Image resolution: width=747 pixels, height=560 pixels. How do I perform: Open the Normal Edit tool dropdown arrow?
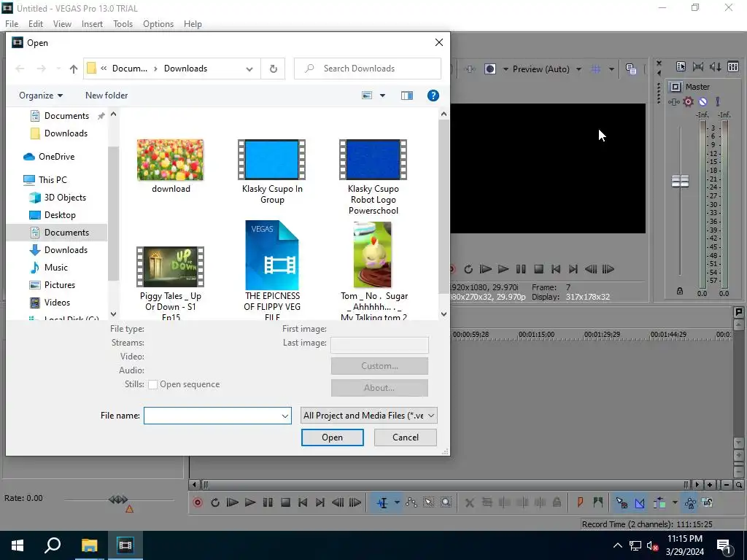coord(396,502)
